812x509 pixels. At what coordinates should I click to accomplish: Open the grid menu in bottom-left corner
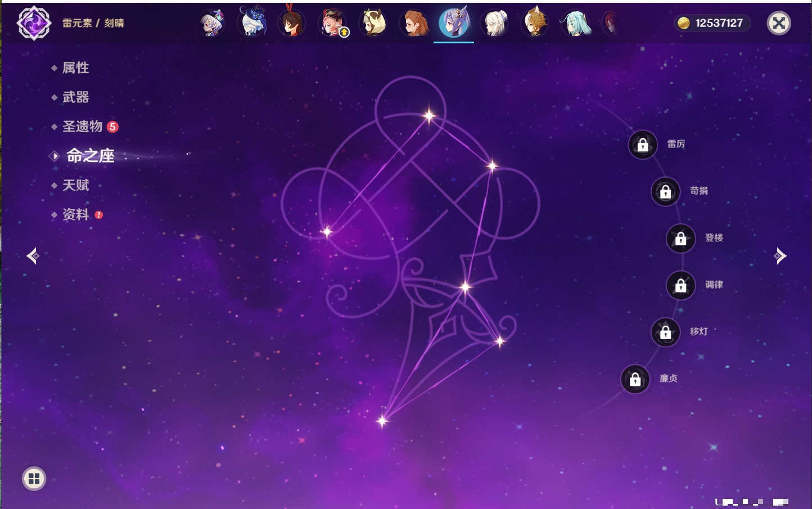coord(34,479)
